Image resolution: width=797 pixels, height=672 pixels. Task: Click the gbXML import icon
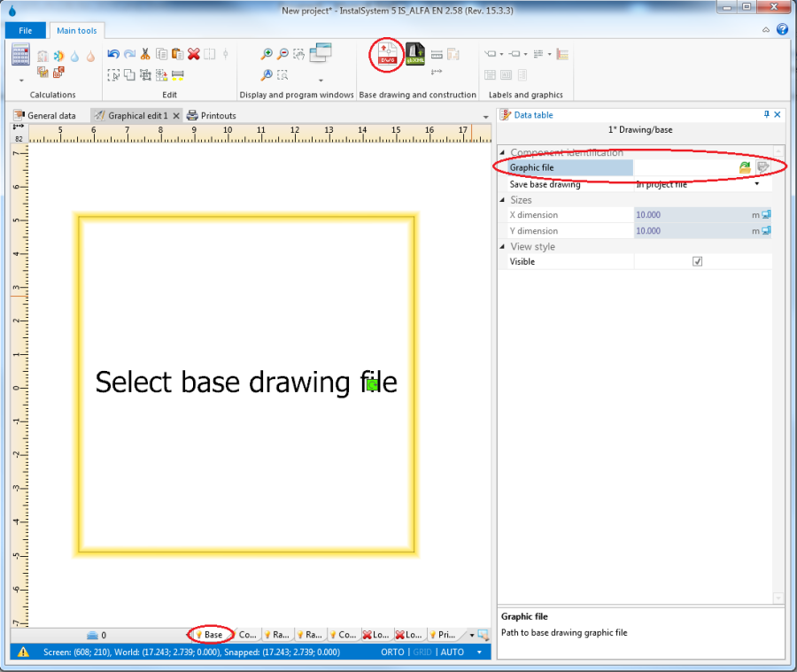point(415,56)
